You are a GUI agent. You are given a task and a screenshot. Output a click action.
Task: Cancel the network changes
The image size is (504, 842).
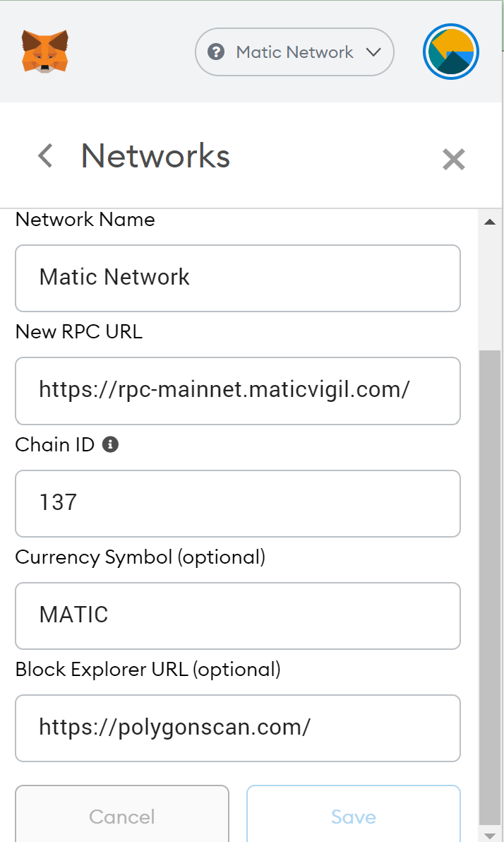(x=121, y=817)
